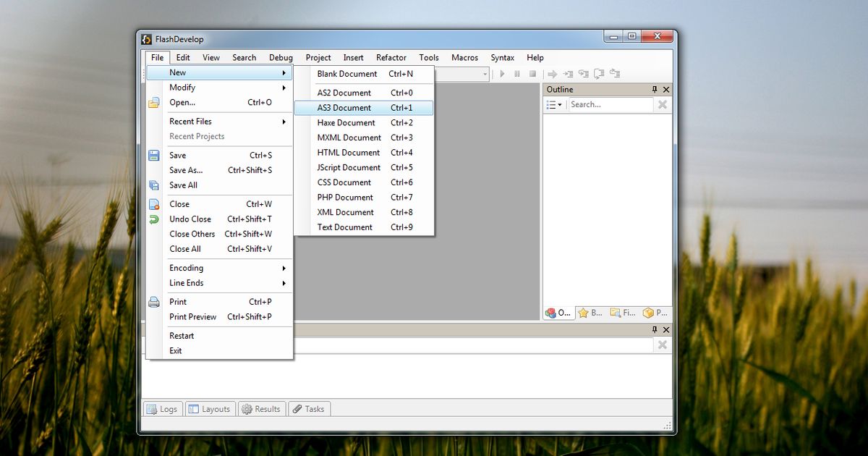Image resolution: width=868 pixels, height=456 pixels.
Task: Toggle auto-hide pin on Outline panel
Action: pyautogui.click(x=655, y=89)
